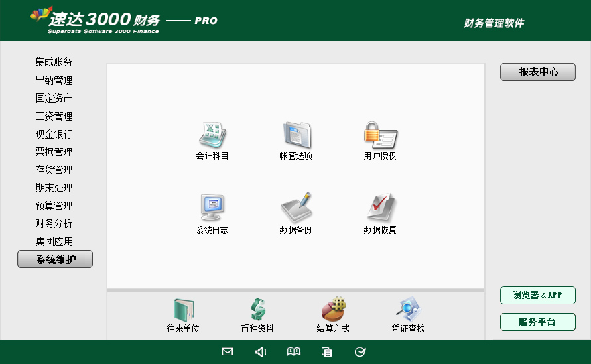Open the 系统日志 system log icon
The image size is (591, 364).
click(212, 208)
